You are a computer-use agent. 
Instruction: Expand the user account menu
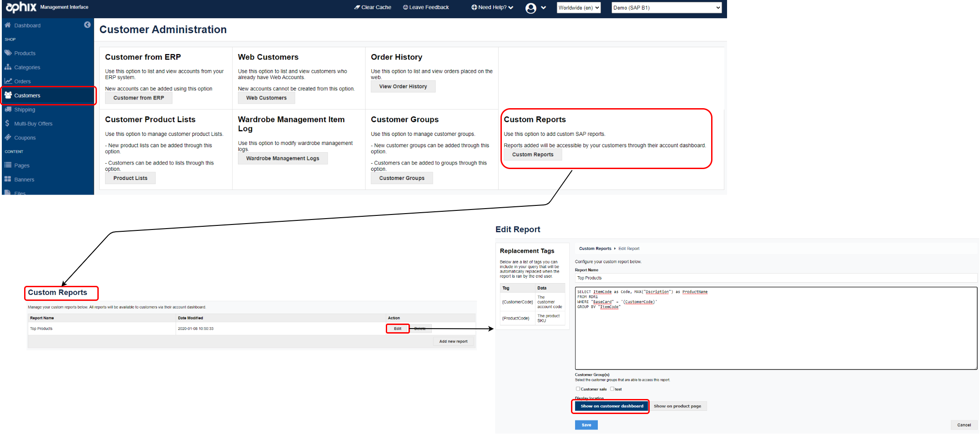(535, 8)
